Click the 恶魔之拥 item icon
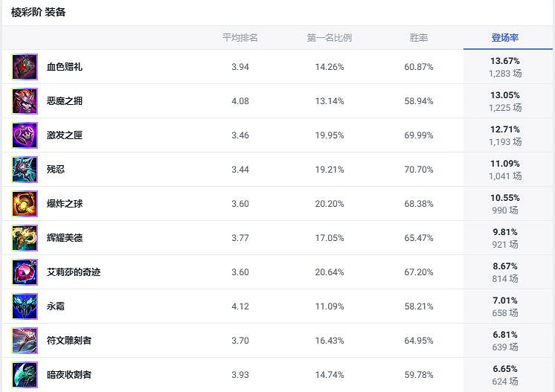Image resolution: width=555 pixels, height=392 pixels. tap(25, 101)
